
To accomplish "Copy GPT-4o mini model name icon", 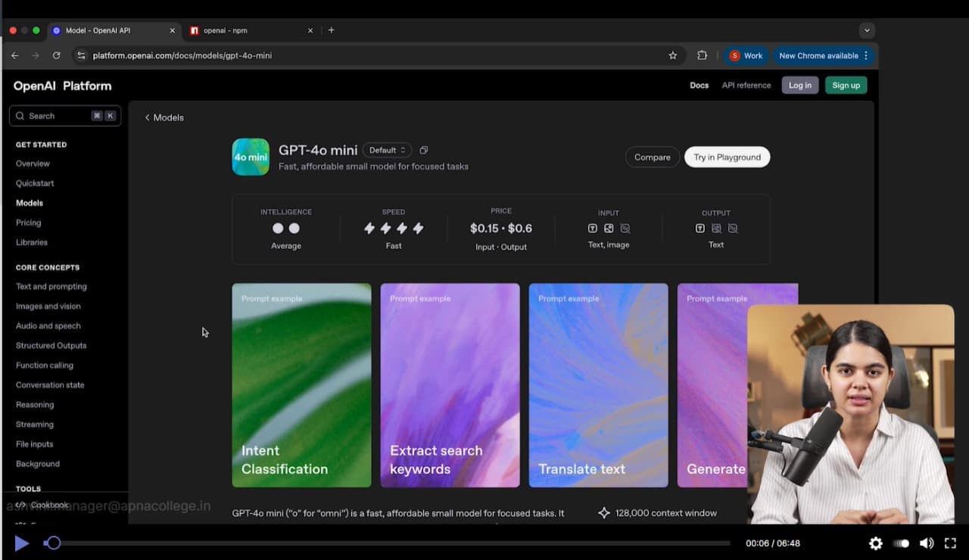I will [424, 150].
